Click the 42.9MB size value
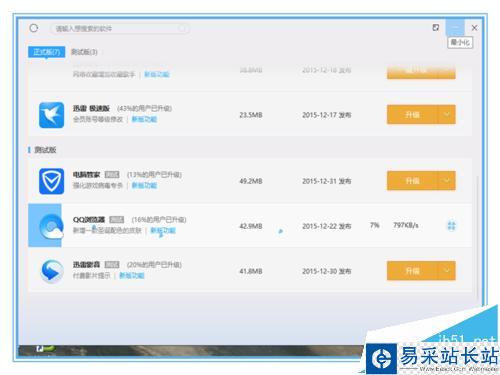The width and height of the screenshot is (500, 375). pos(251,226)
